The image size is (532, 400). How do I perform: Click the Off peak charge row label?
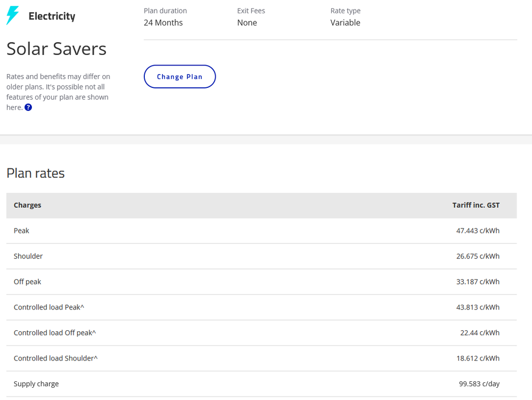coord(27,282)
